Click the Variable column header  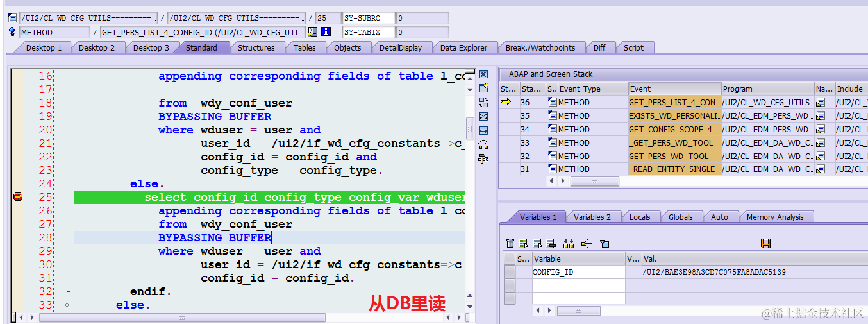[578, 259]
